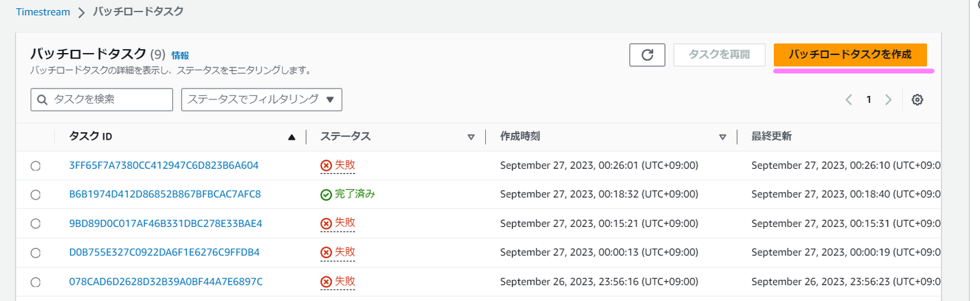
Task: Go to next page arrow
Action: [888, 99]
